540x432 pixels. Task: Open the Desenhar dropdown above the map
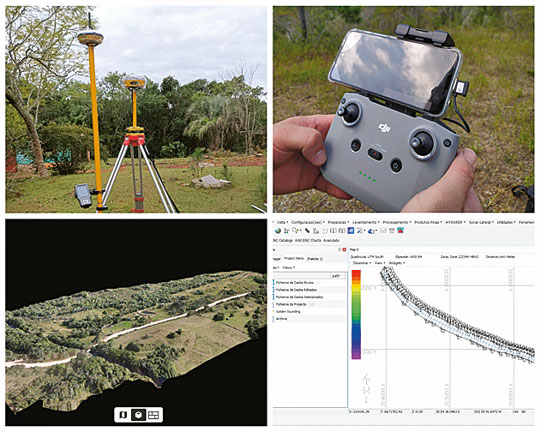click(362, 263)
